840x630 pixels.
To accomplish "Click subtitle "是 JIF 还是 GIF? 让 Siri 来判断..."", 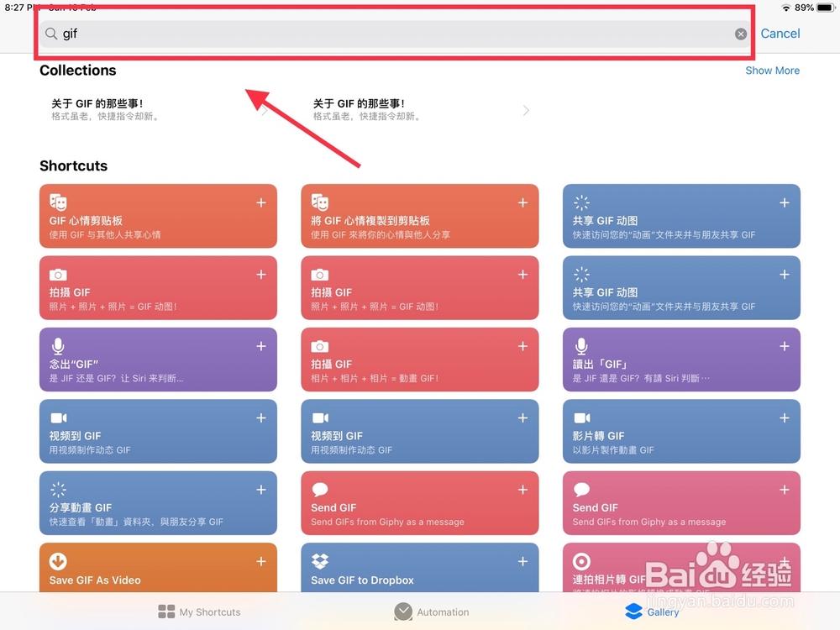I will tap(116, 378).
